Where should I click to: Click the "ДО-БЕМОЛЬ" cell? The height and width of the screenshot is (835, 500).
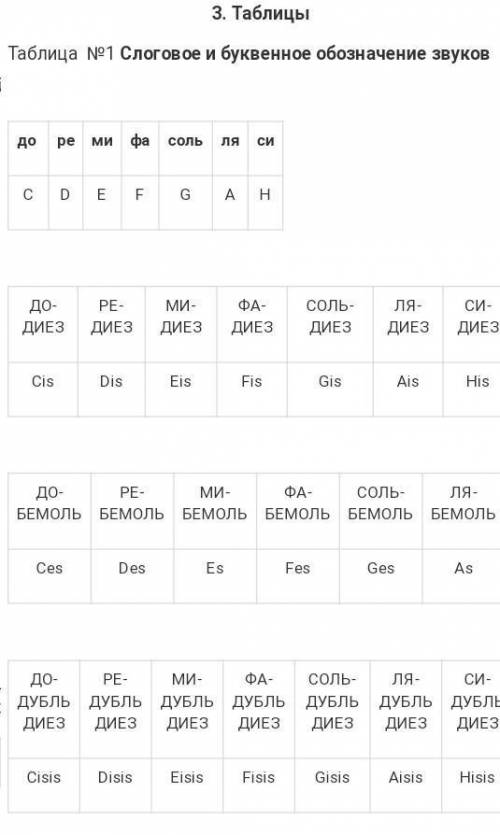point(50,511)
